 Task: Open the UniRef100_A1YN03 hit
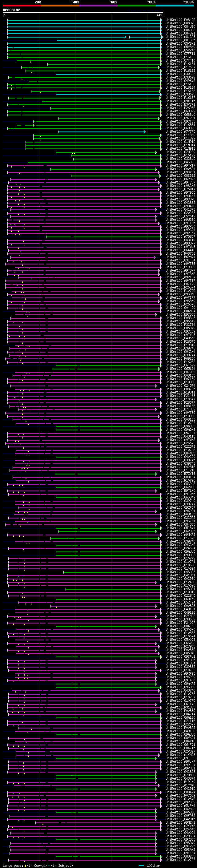pyautogui.click(x=180, y=755)
